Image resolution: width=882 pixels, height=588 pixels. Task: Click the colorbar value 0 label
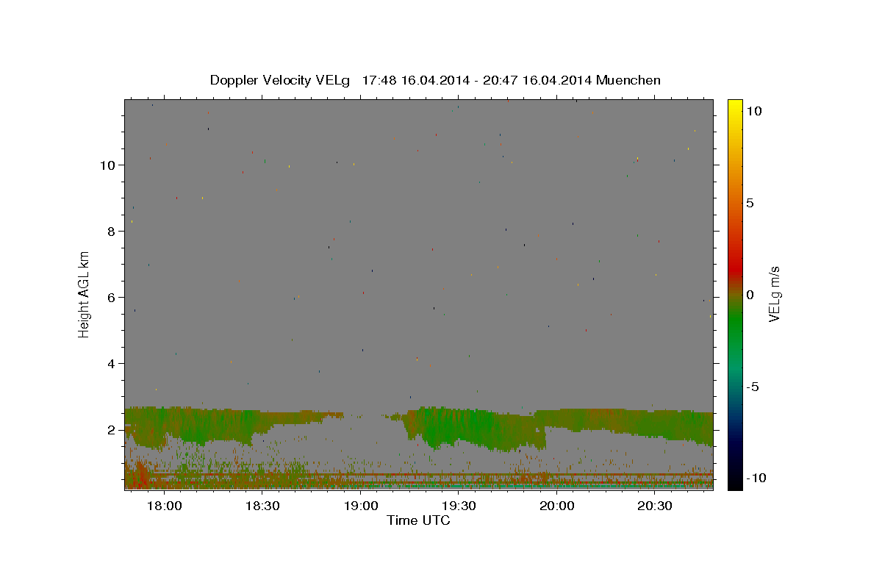[x=750, y=295]
